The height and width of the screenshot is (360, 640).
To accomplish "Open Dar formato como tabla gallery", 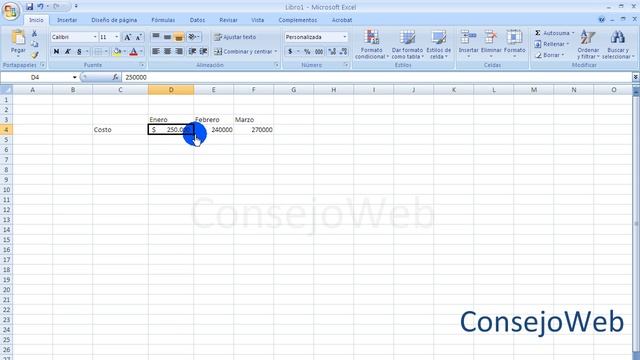I will tap(407, 44).
